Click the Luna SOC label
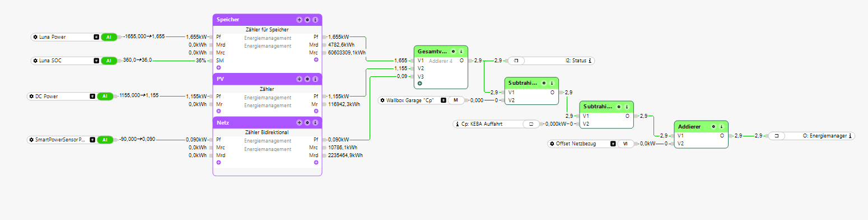Image resolution: width=868 pixels, height=220 pixels. coord(50,60)
